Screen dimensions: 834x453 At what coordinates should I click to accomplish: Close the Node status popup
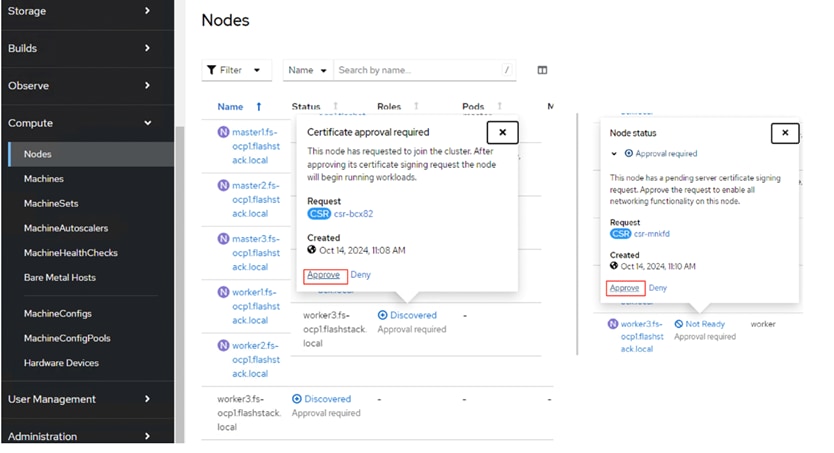click(785, 133)
